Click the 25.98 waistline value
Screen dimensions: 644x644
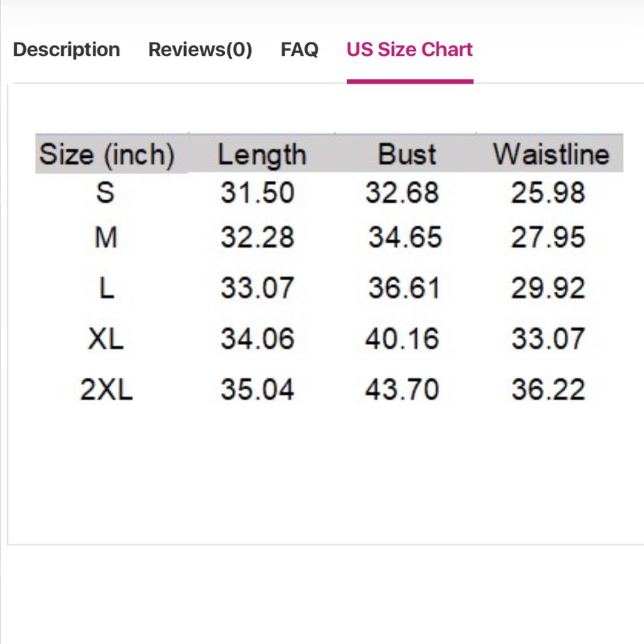point(548,193)
